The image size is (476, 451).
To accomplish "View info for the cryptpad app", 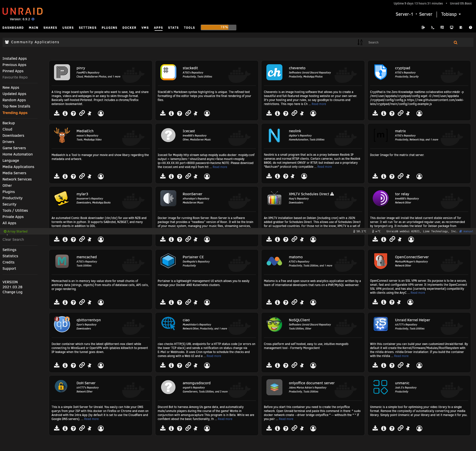I will [383, 113].
